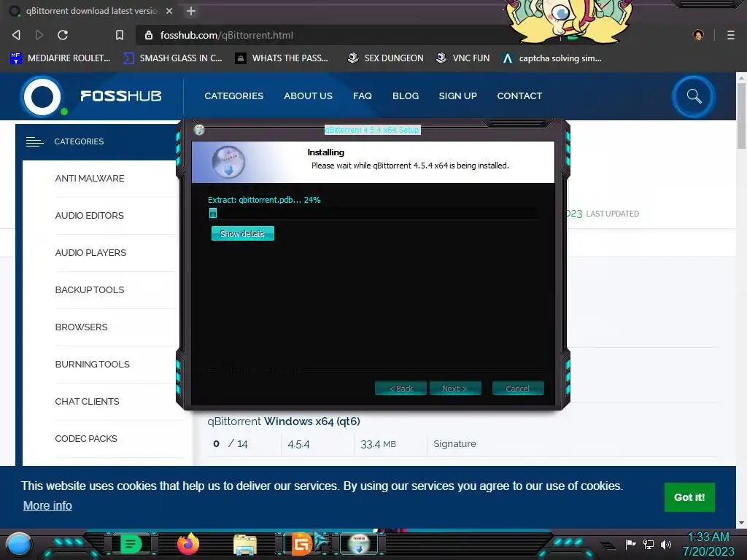Launch Firefox from the taskbar
The image size is (747, 560).
tap(188, 544)
